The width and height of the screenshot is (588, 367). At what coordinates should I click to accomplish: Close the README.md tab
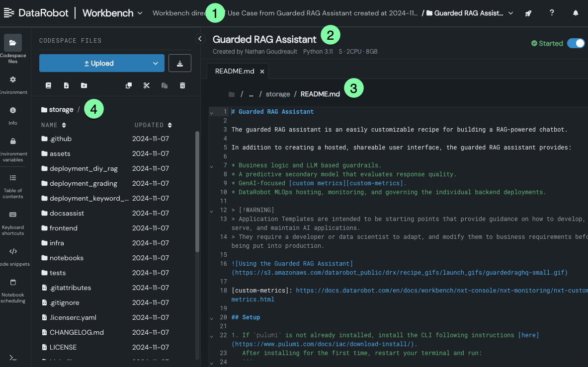tap(262, 72)
